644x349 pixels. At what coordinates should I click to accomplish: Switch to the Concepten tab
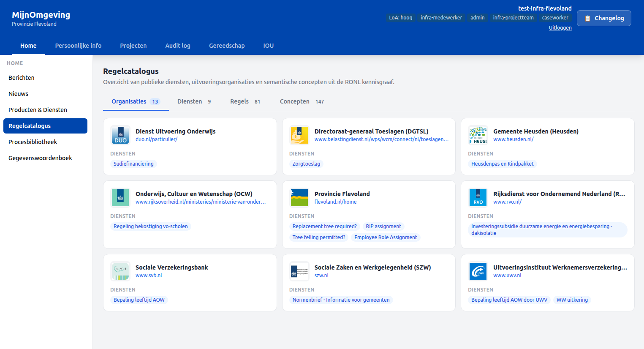coord(294,101)
